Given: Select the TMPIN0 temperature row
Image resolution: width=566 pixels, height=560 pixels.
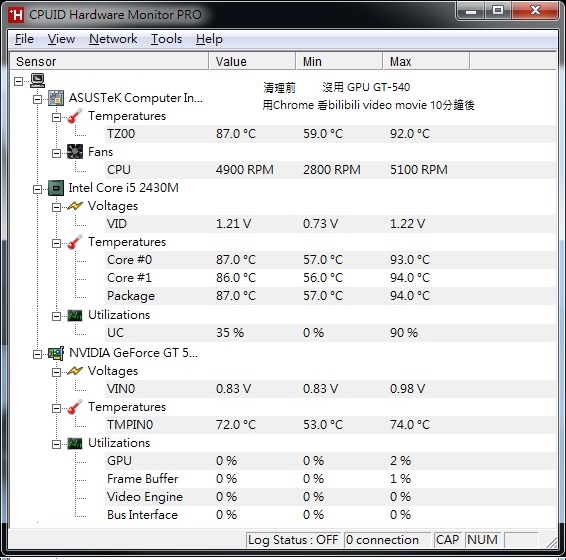Looking at the screenshot, I should (x=330, y=425).
